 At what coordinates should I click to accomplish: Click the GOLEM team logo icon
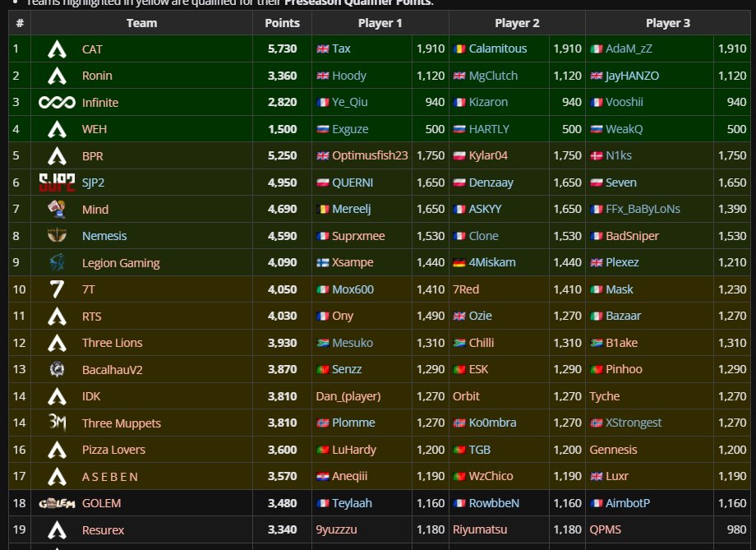[57, 504]
